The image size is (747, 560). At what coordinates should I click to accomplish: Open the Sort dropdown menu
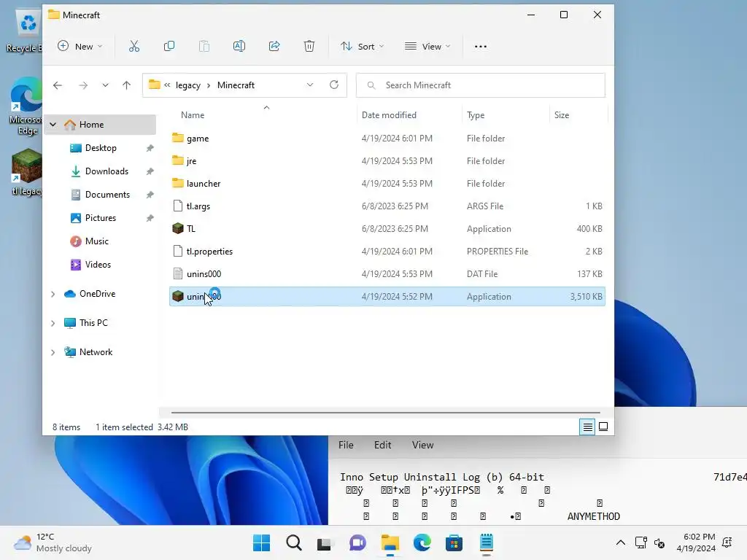point(362,46)
